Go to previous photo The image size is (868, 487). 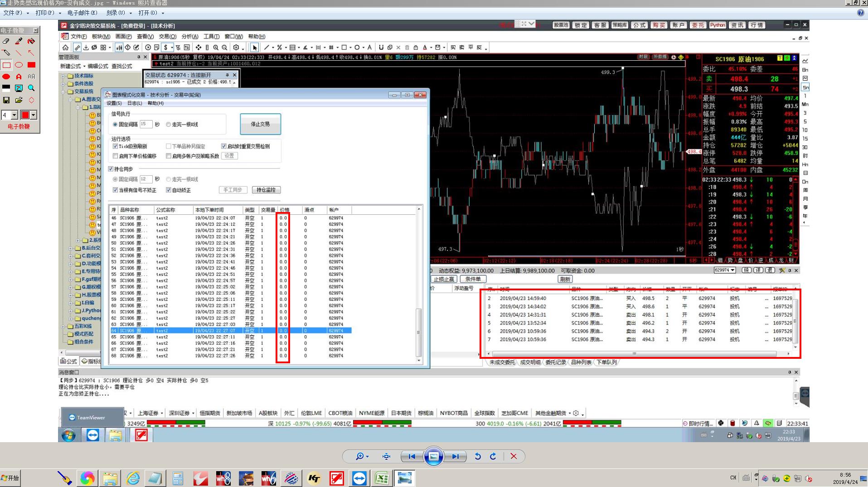coord(412,456)
